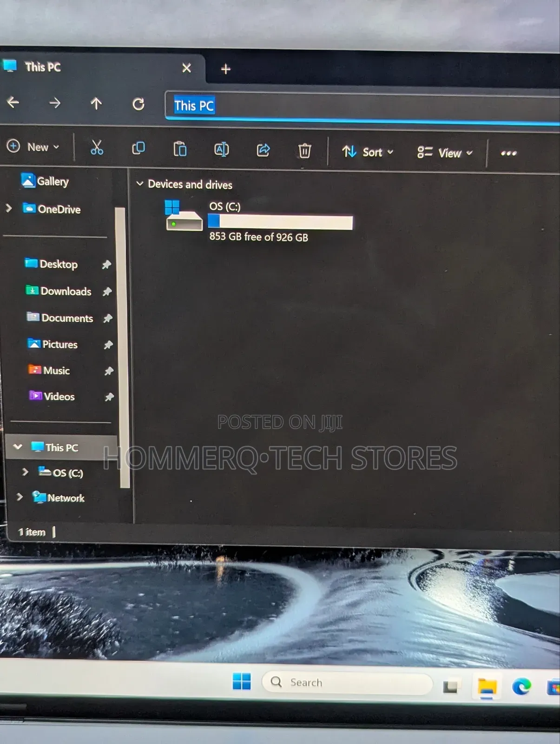The image size is (560, 744).
Task: Click the Rename icon in toolbar
Action: (221, 150)
